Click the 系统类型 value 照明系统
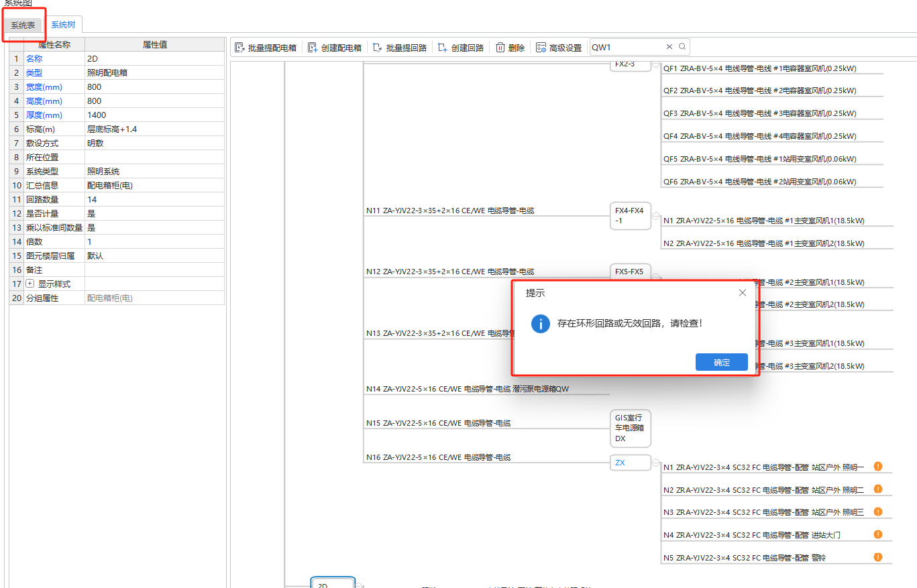Screen dimensions: 917x588 click(x=155, y=171)
